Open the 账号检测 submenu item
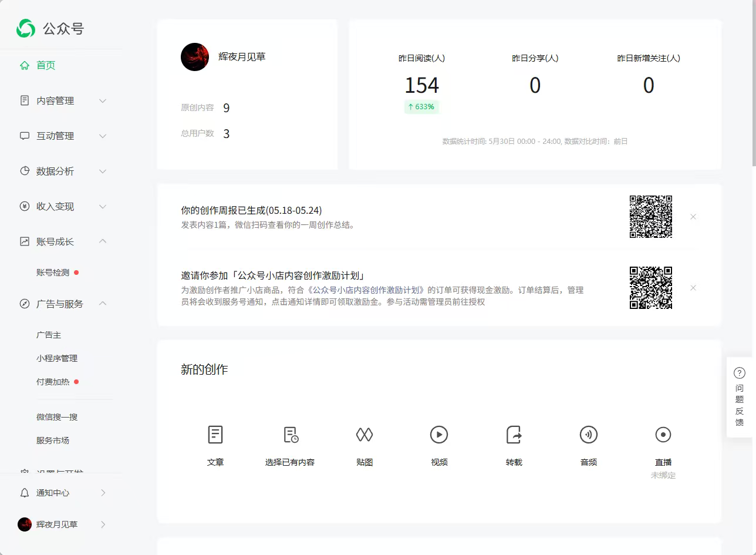 (53, 273)
